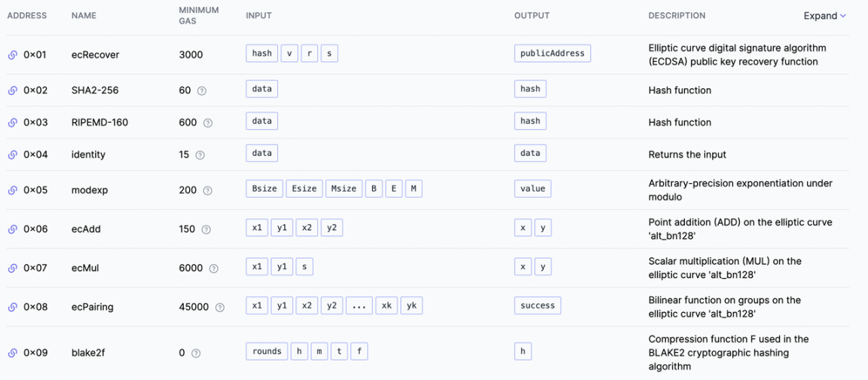Select the Bsize input tag in modexp
The height and width of the screenshot is (380, 868).
[263, 188]
